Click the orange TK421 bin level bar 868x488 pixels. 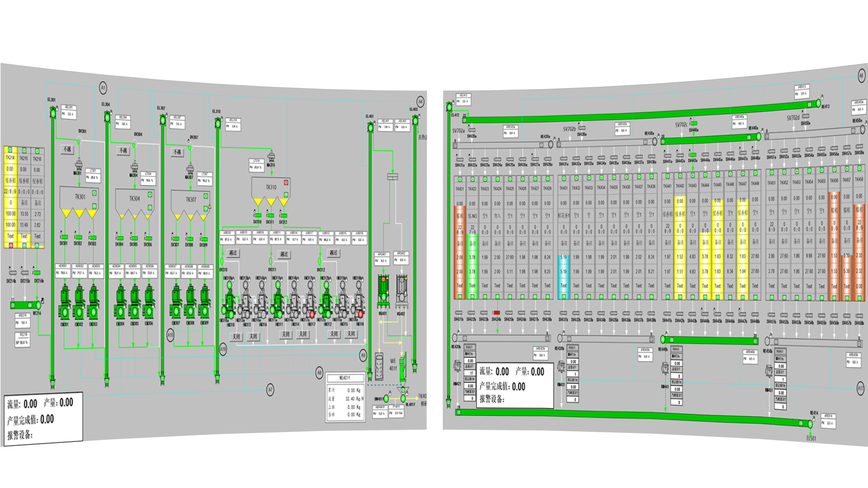(459, 251)
